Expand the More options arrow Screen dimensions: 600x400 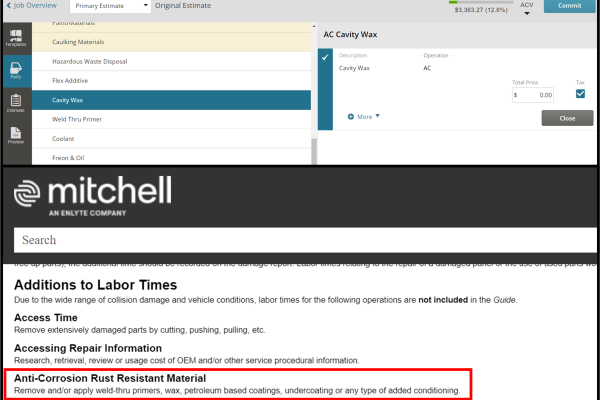[378, 116]
